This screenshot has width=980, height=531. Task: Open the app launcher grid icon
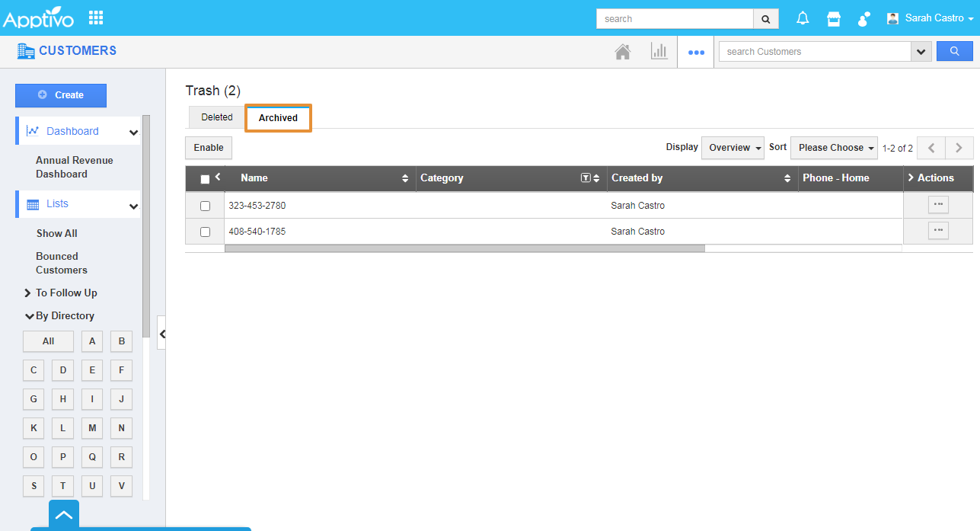[96, 18]
